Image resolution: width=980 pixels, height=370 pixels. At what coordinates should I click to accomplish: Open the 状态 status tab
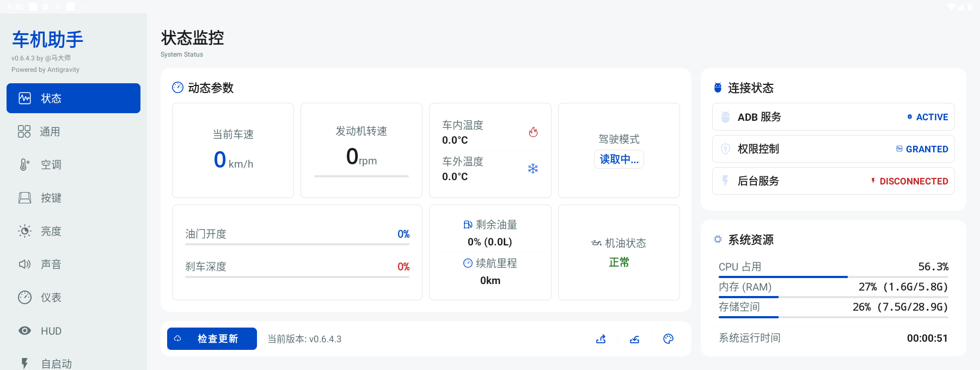click(x=73, y=98)
